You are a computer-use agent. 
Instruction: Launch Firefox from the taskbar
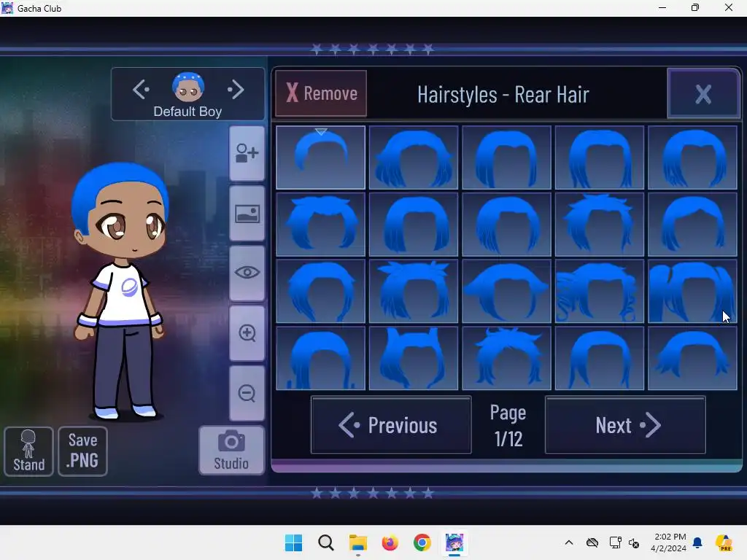(x=390, y=542)
